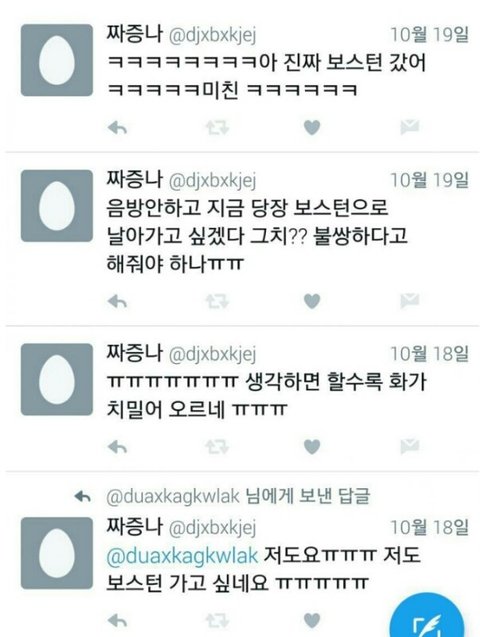Like the tweet about 생각하면 할수록 화가
Screen dimensions: 480x637
pos(312,446)
